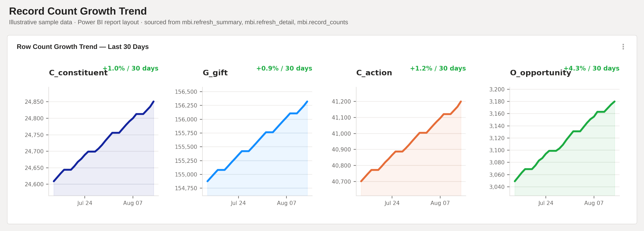Click the 24,750 axis tick label
The height and width of the screenshot is (231, 644).
[x=34, y=135]
